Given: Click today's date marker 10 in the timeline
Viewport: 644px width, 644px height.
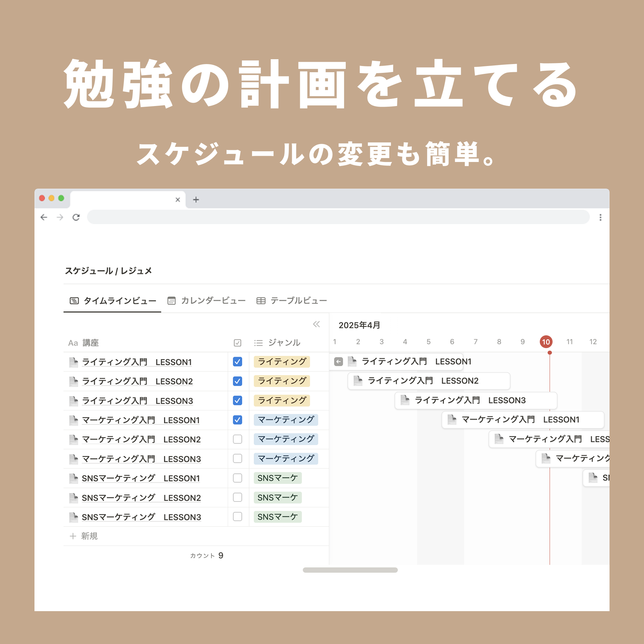Looking at the screenshot, I should pyautogui.click(x=546, y=342).
